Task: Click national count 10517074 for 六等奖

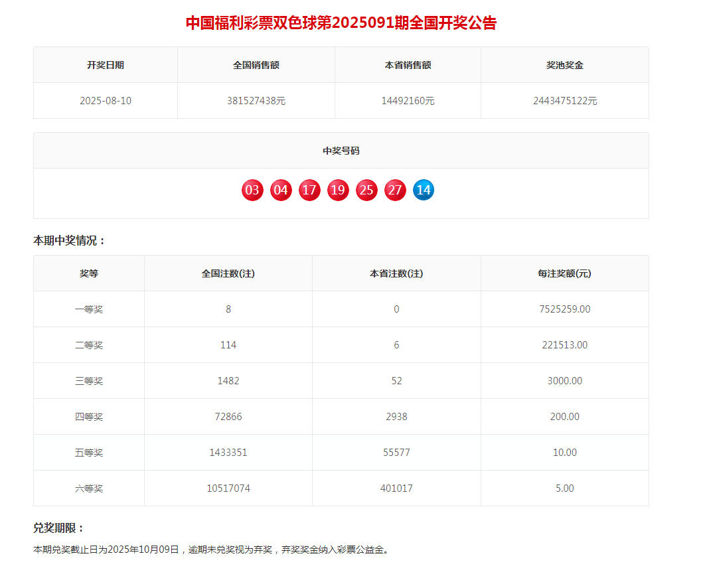Action: 228,488
